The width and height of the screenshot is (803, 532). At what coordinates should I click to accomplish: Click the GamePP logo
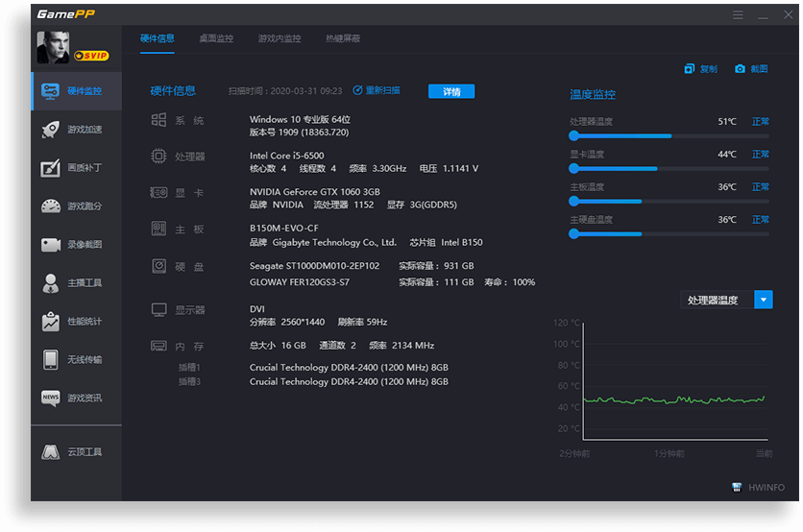tap(66, 14)
